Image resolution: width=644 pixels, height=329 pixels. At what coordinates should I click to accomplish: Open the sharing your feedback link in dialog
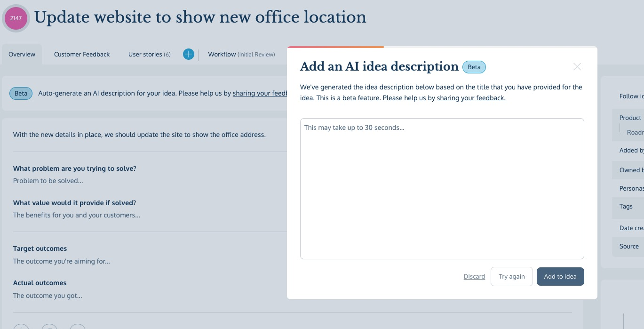click(x=471, y=98)
